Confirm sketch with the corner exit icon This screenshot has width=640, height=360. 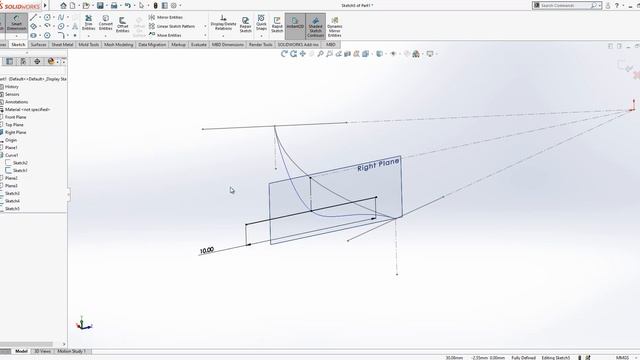pos(625,66)
